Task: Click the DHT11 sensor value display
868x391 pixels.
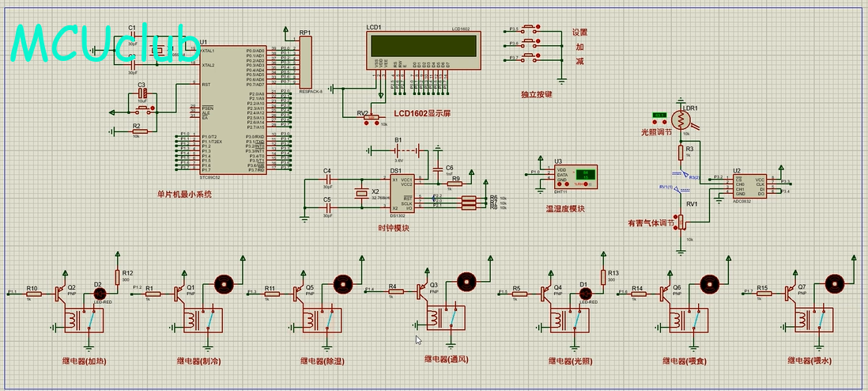Action: pos(586,176)
